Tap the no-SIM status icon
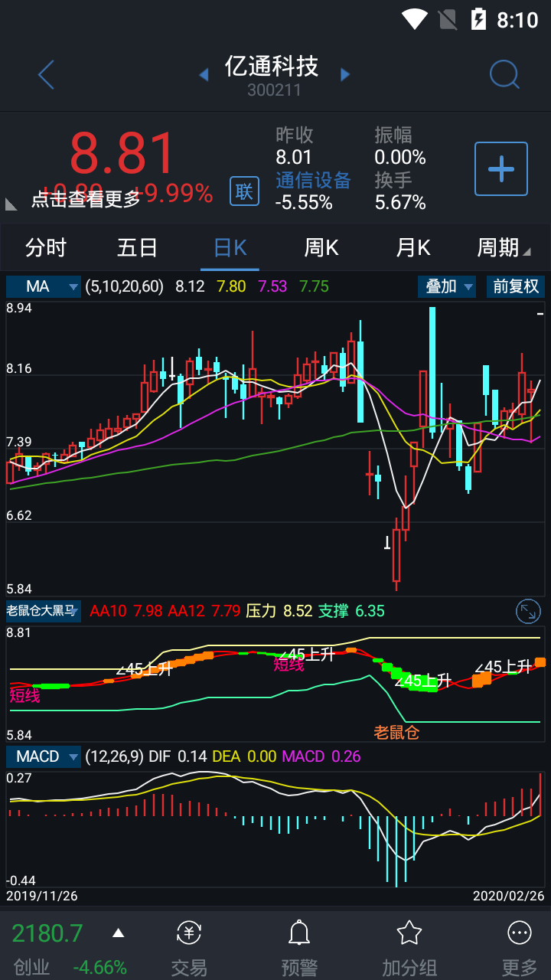 point(446,18)
